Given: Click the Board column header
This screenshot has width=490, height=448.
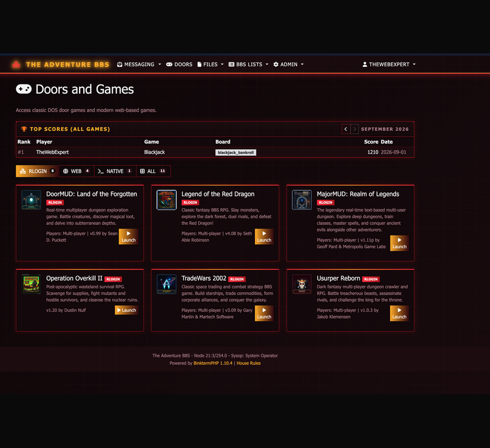Looking at the screenshot, I should point(223,141).
